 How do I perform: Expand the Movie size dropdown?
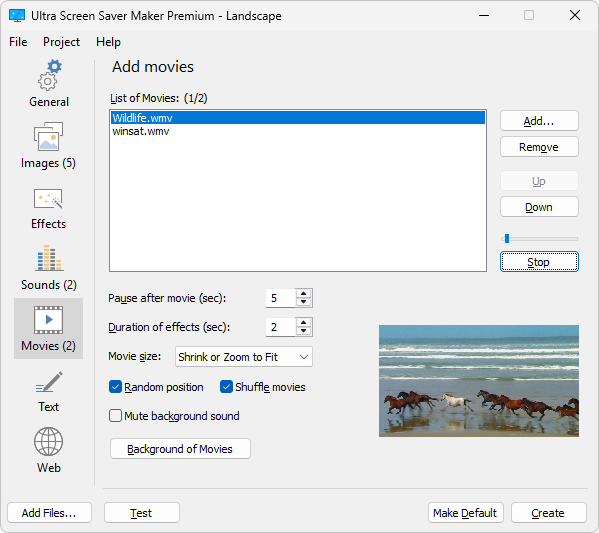244,357
